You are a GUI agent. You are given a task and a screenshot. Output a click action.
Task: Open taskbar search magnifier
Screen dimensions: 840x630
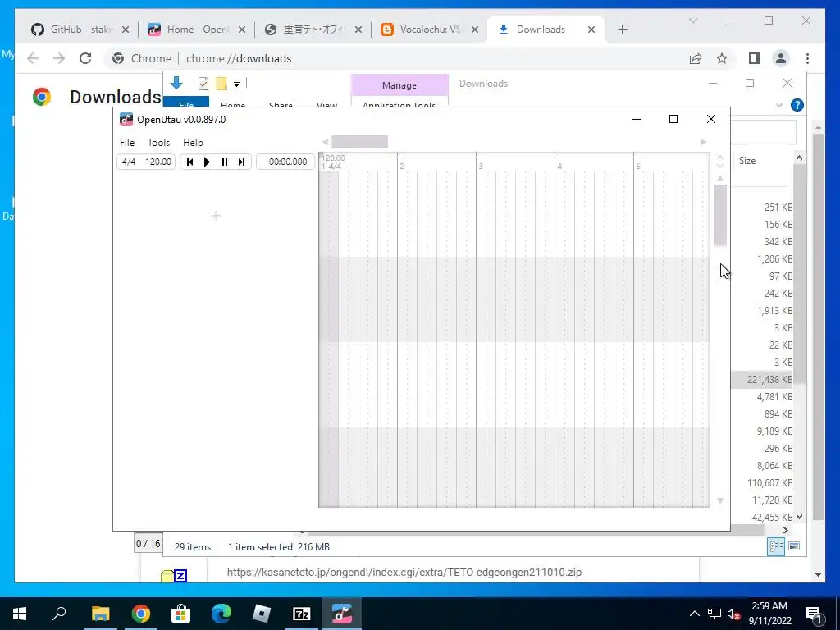pyautogui.click(x=59, y=614)
